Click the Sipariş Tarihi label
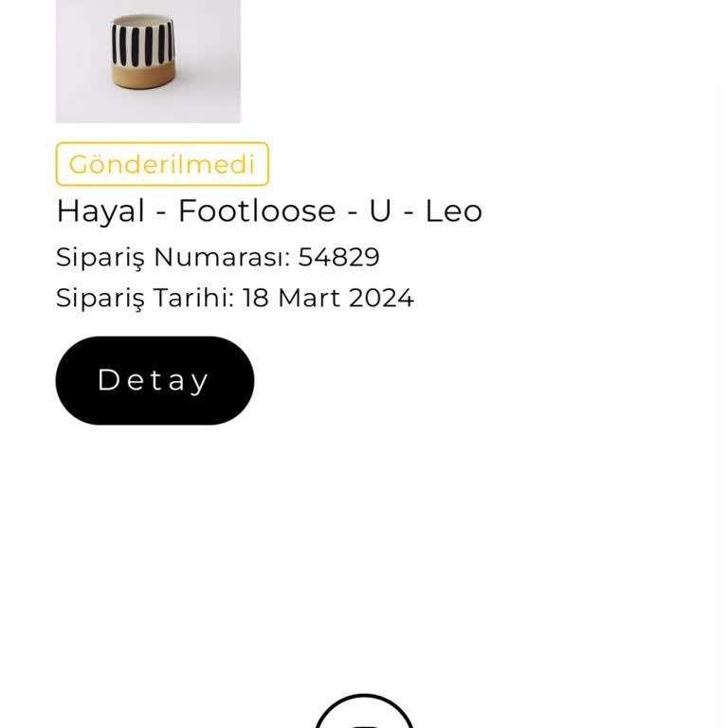 pos(144,298)
